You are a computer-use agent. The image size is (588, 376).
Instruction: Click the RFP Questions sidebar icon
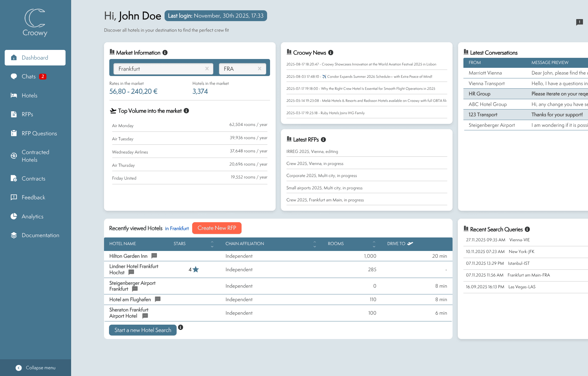(14, 133)
